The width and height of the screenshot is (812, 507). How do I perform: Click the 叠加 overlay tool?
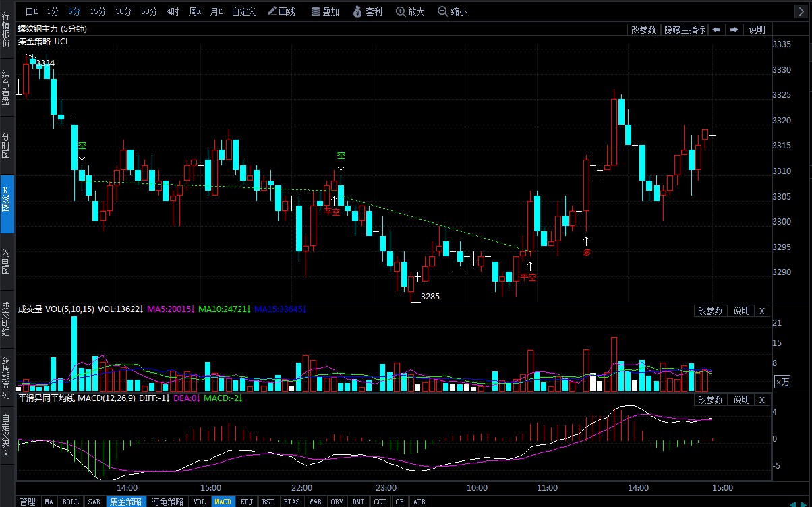(325, 11)
